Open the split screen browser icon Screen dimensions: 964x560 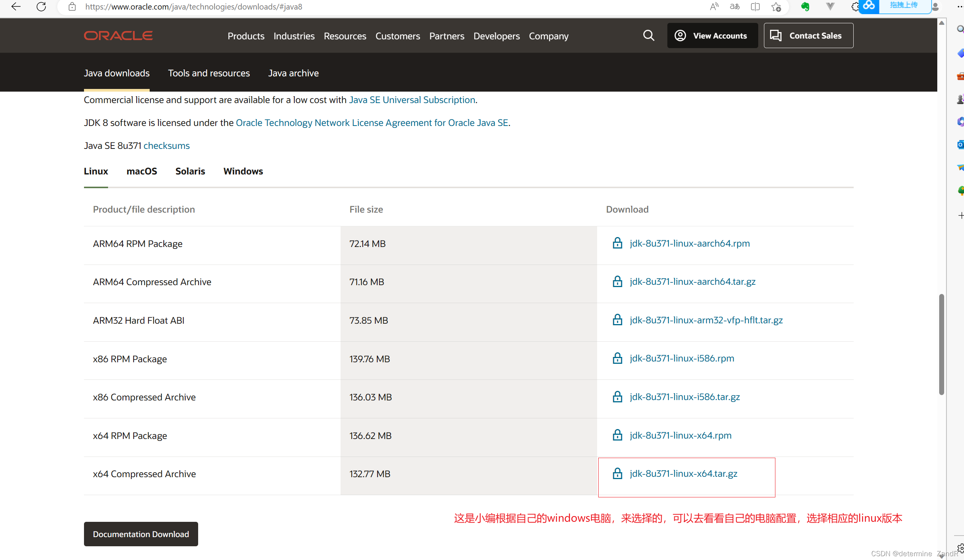[x=755, y=7]
